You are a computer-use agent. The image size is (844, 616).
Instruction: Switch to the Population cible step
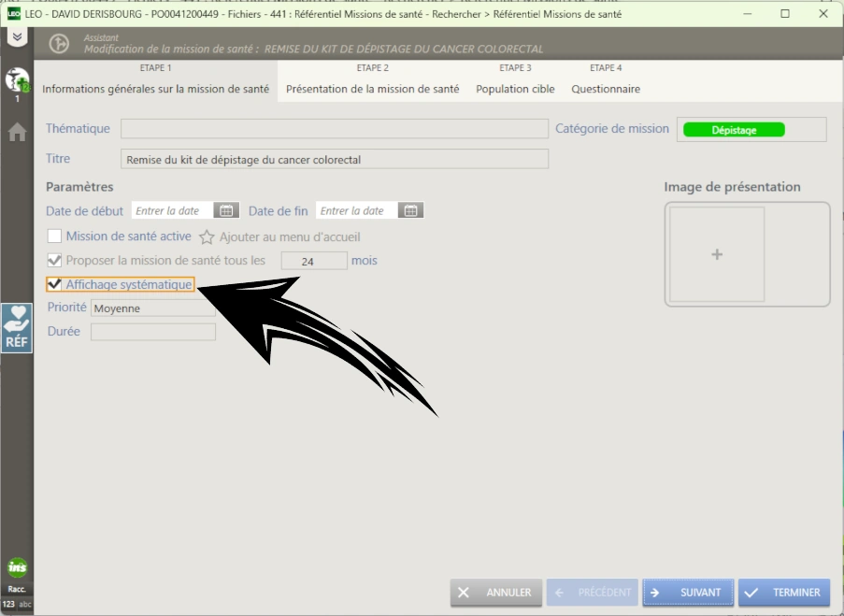click(x=515, y=89)
